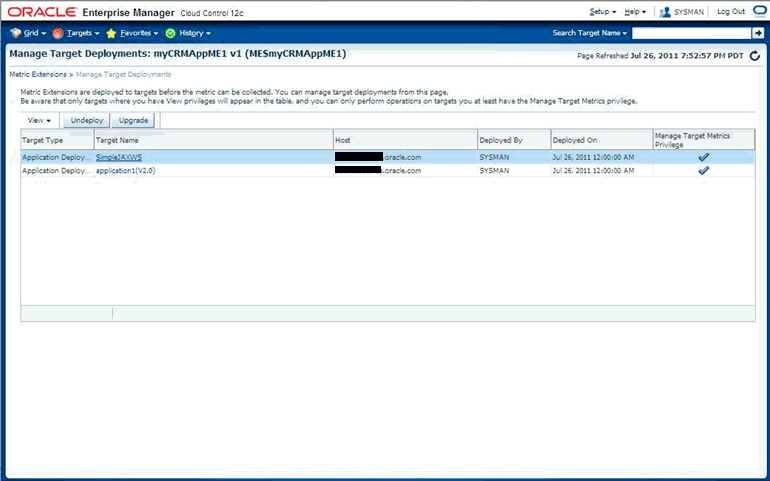This screenshot has height=481, width=770.
Task: Click the SYSMAN user icon
Action: (x=665, y=12)
